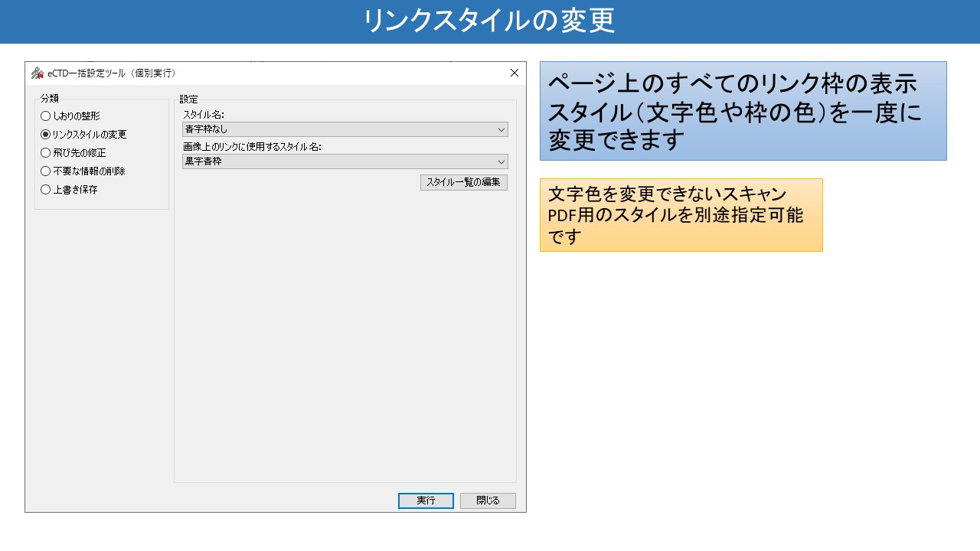The image size is (980, 551).
Task: Click the 閉じる button
Action: [x=488, y=500]
